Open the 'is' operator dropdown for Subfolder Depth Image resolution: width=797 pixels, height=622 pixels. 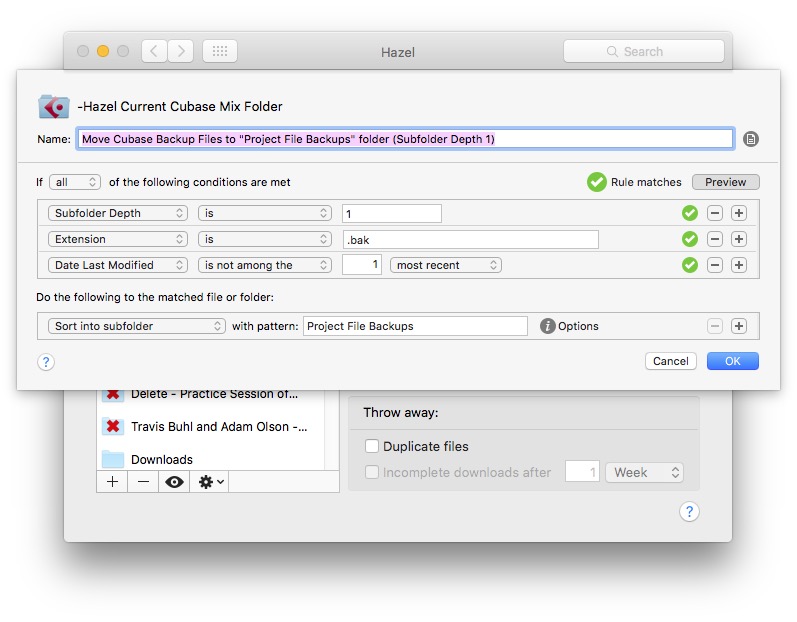tap(265, 213)
